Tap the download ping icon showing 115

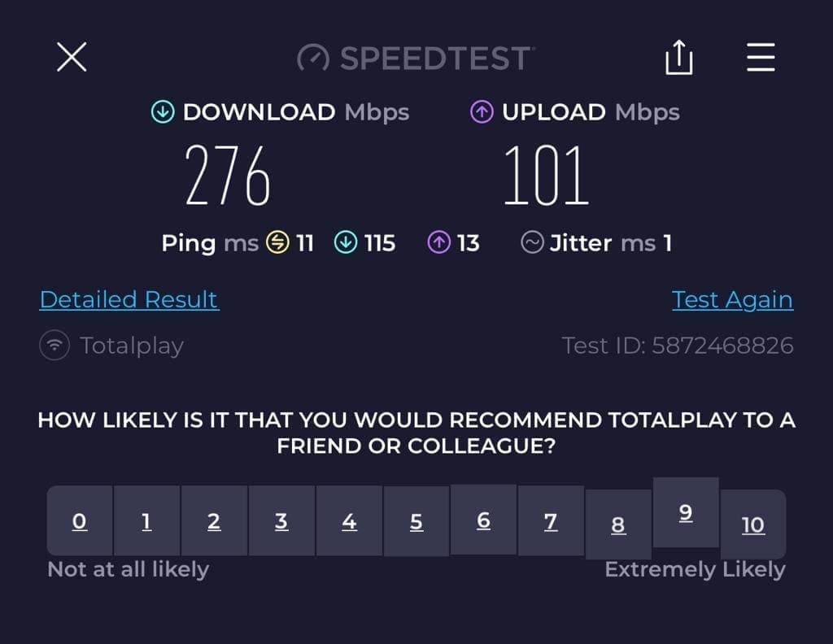pos(346,242)
